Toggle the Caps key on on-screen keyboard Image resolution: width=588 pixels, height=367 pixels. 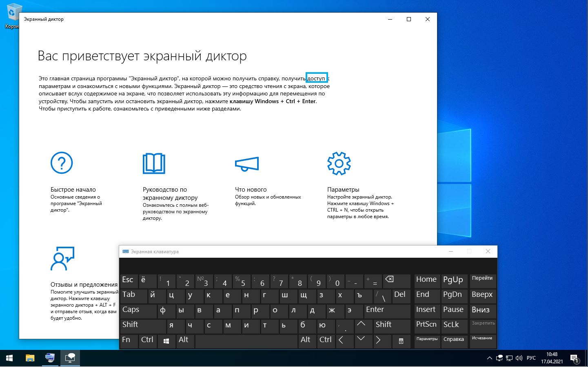click(x=138, y=311)
